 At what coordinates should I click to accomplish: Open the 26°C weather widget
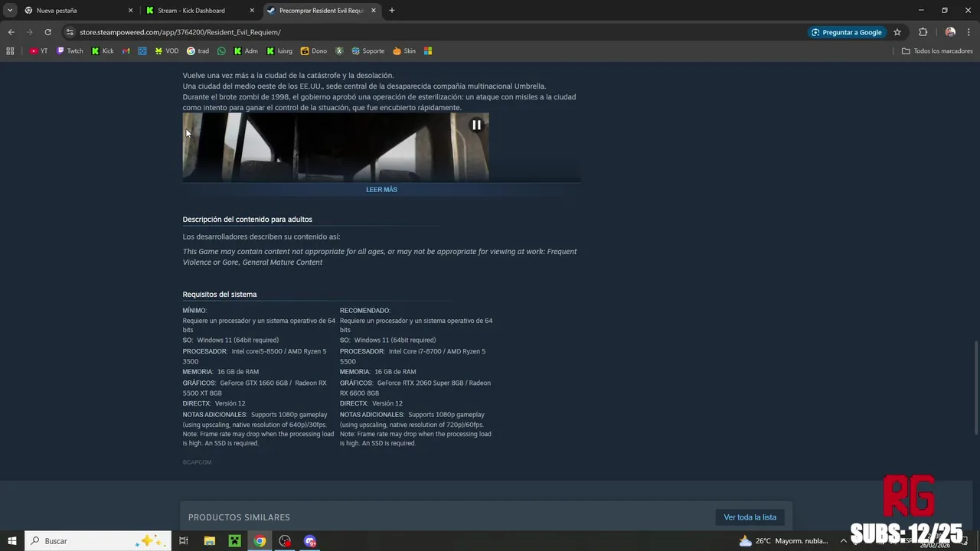[784, 541]
